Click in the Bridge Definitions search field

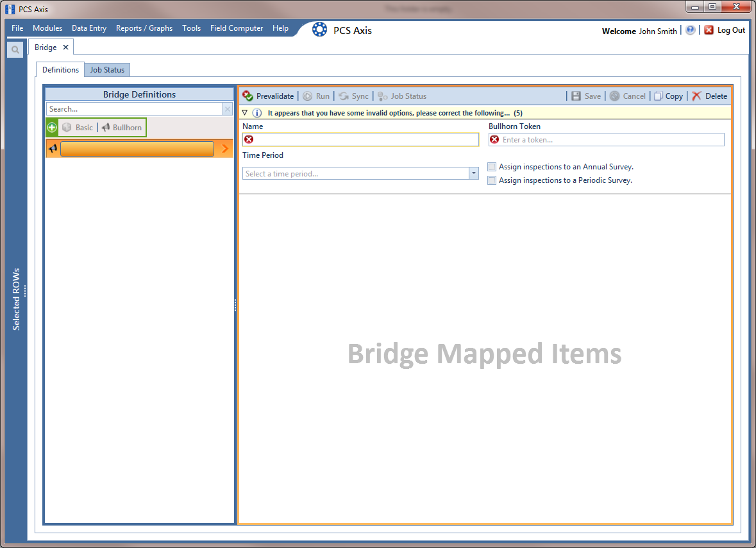(x=135, y=109)
